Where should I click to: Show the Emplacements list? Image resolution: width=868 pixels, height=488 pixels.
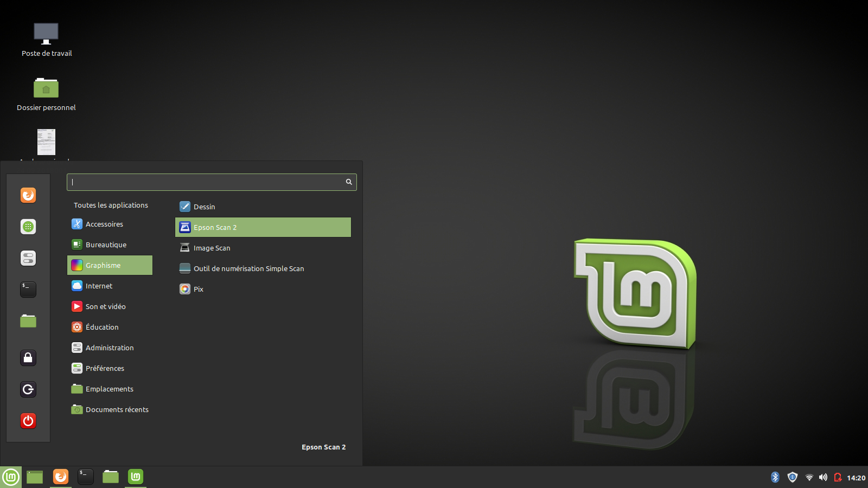pyautogui.click(x=110, y=389)
